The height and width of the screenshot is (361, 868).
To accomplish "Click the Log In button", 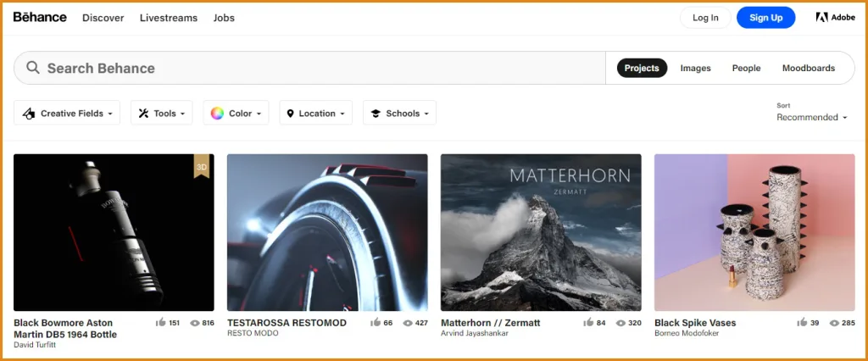I will click(705, 18).
